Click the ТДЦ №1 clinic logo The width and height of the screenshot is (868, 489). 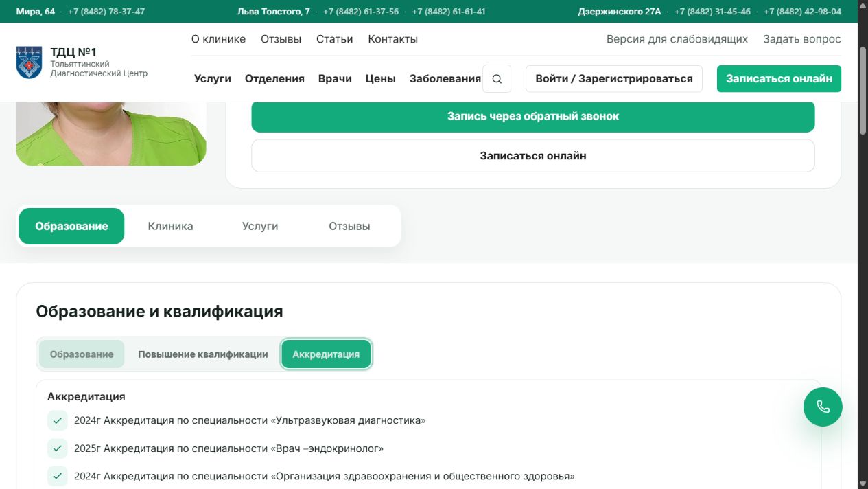tap(29, 62)
